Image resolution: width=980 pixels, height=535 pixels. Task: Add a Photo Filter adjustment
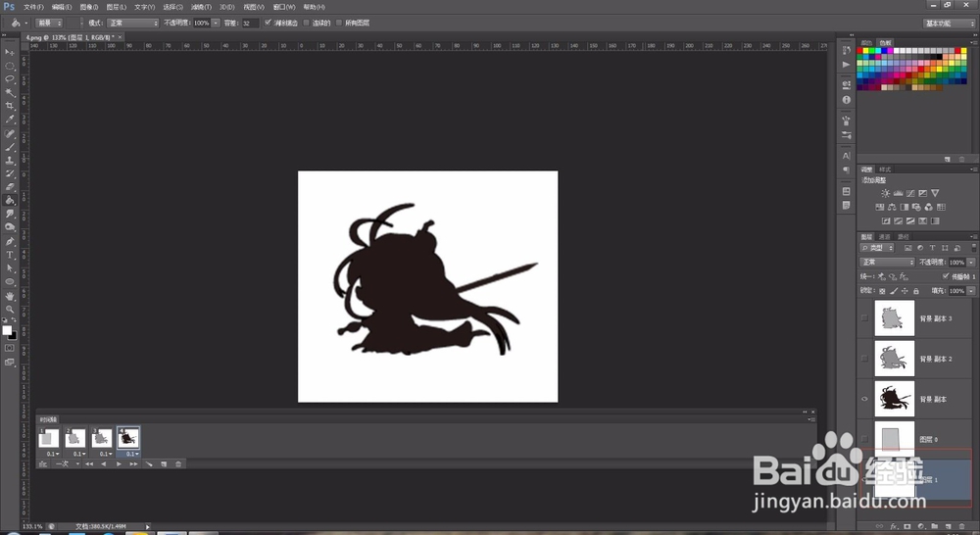(916, 207)
